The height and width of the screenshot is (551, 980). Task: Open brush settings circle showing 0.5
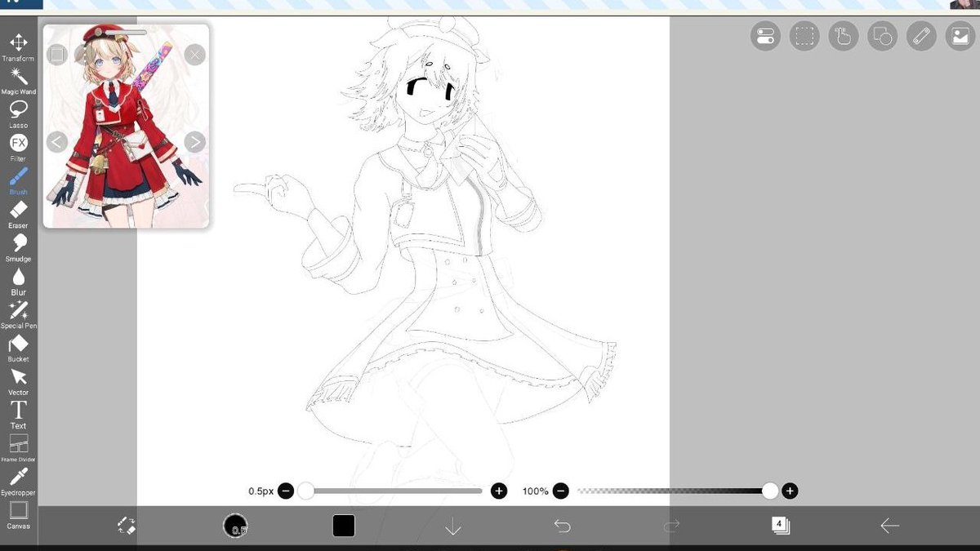pyautogui.click(x=235, y=526)
